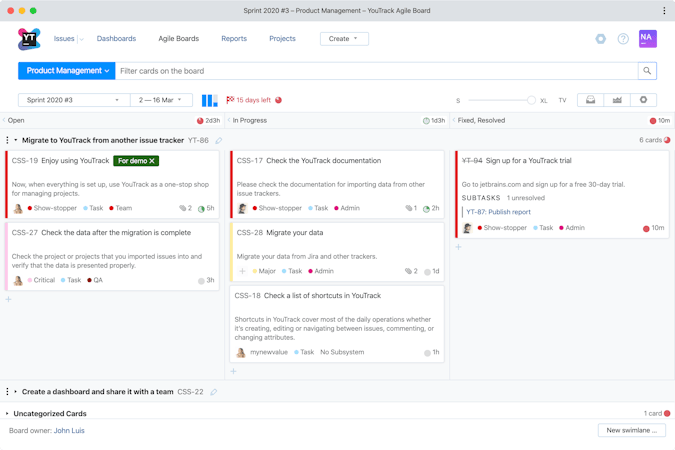
Task: Click the assignee plus on CSS-28 card
Action: 242,271
